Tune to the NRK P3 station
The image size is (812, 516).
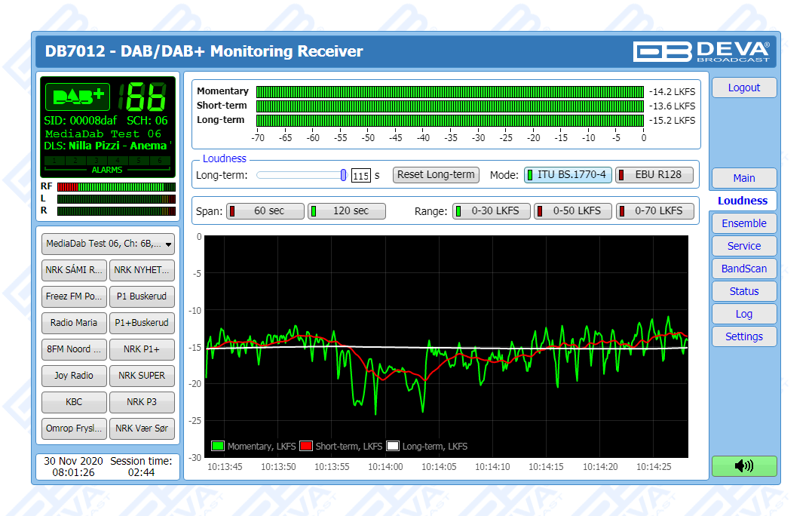tap(142, 402)
